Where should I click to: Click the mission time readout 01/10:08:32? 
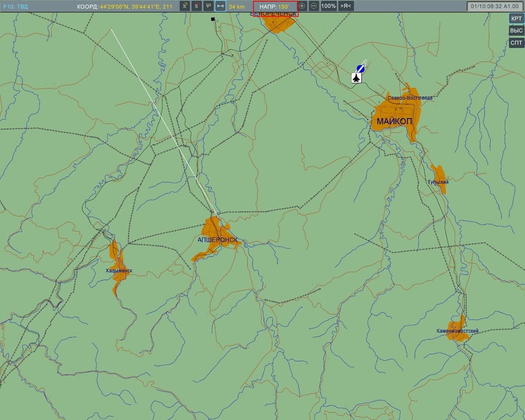[x=495, y=6]
